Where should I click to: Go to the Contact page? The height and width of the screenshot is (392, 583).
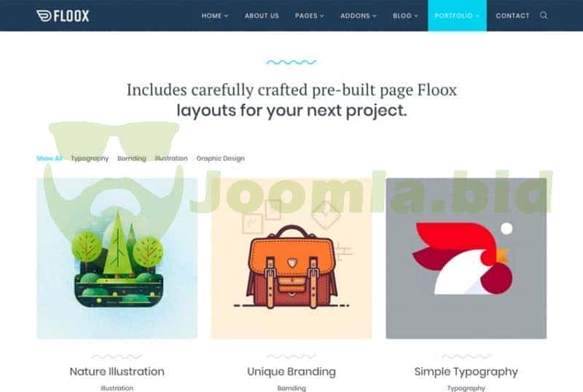click(x=512, y=15)
